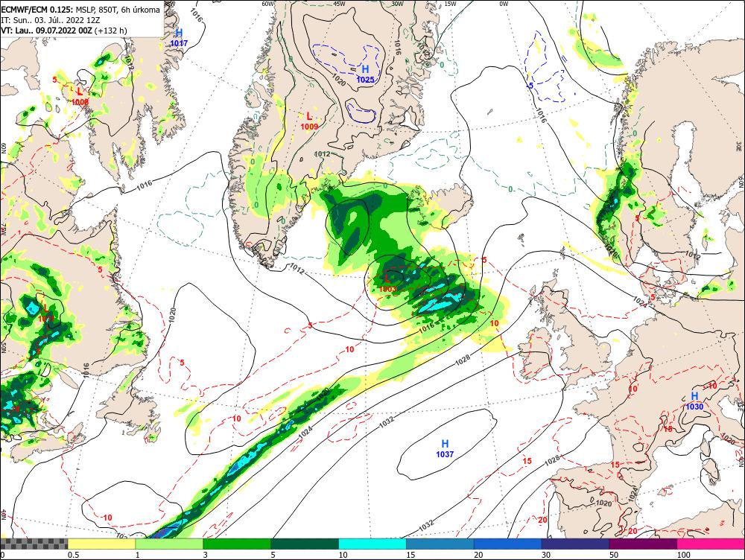This screenshot has height=560, width=745.
Task: Click the light green 1–3 legend swatch
Action: coord(168,544)
